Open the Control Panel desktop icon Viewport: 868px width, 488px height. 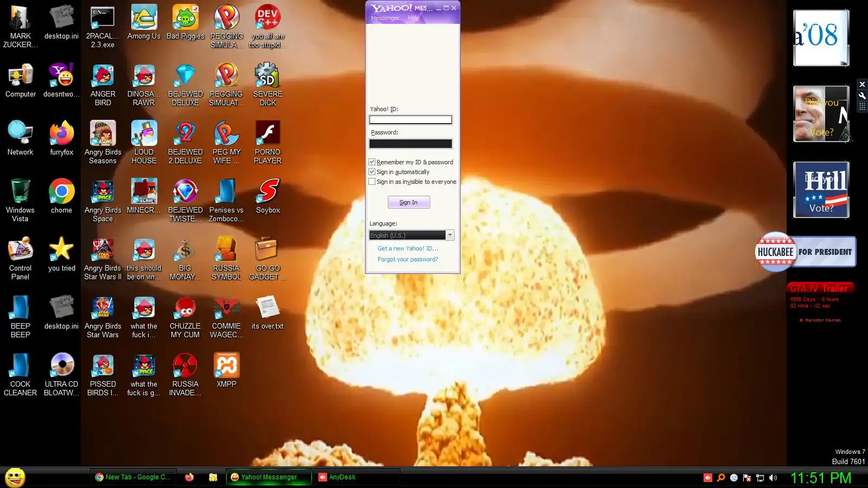point(20,258)
